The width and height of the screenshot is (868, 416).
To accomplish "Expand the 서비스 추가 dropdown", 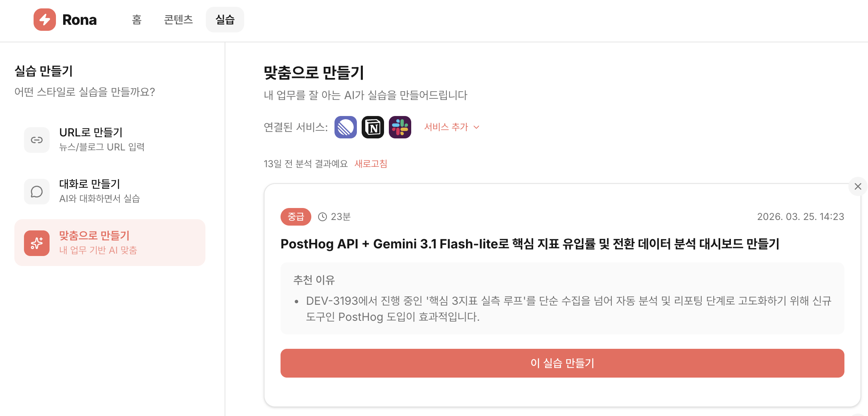I will (x=446, y=127).
